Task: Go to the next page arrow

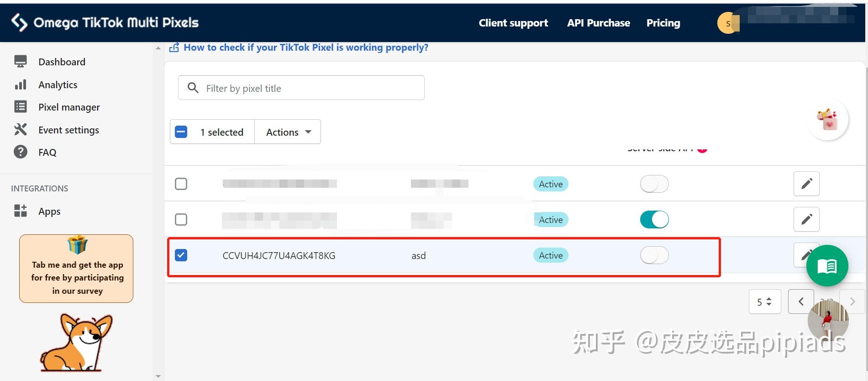Action: pos(852,302)
